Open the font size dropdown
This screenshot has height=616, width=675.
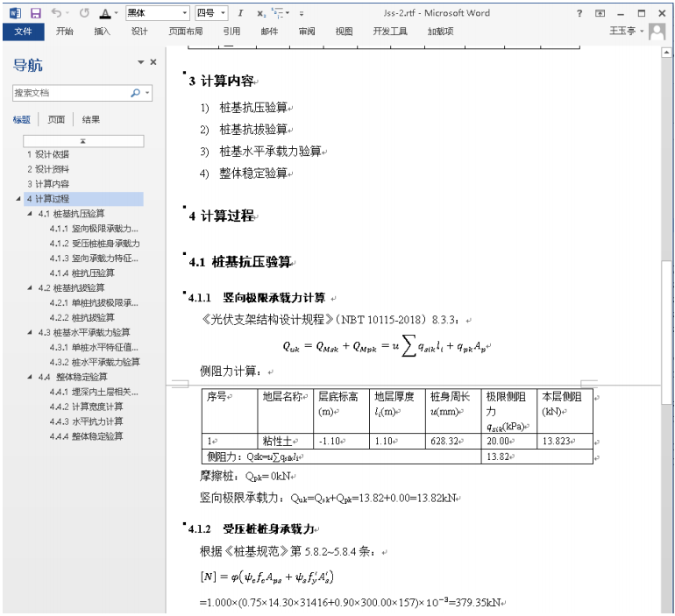click(x=224, y=13)
